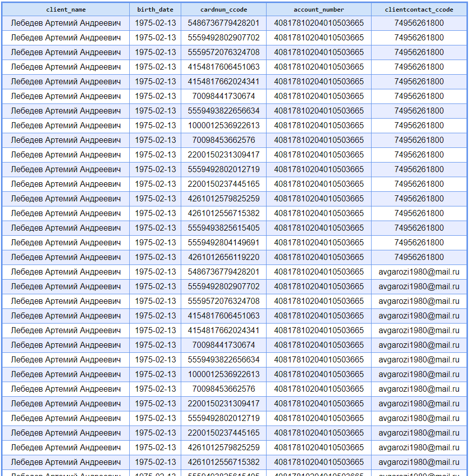The width and height of the screenshot is (469, 476).
Task: Select card 2200150237445165 in the avgarozi1980@mail.ru row
Action: (223, 433)
